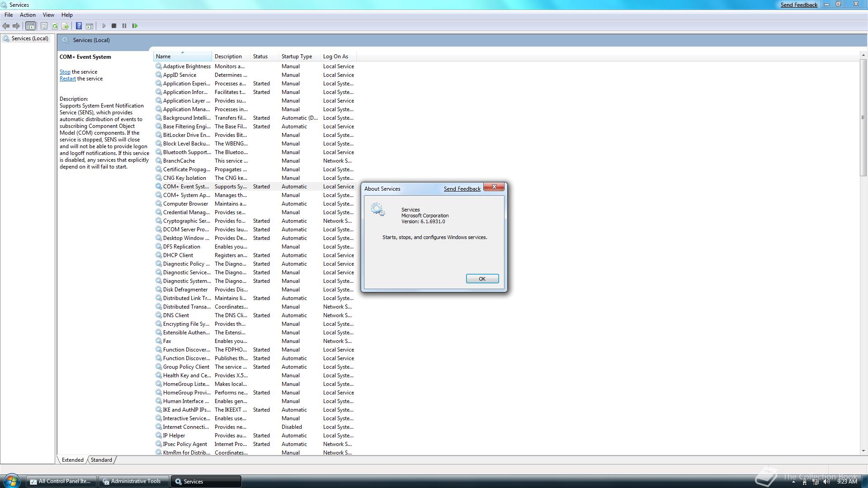Screen dimensions: 868x488
Task: Select the Adaptive Brightness service icon
Action: (x=159, y=66)
